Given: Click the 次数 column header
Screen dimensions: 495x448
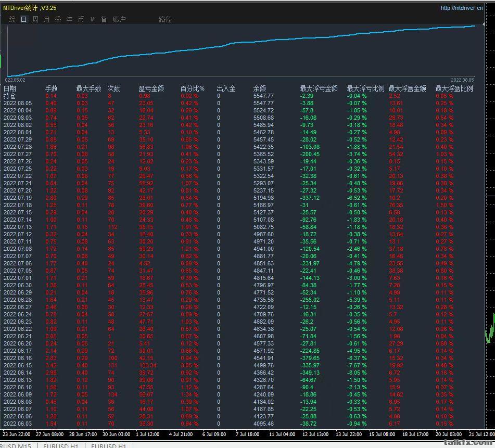Looking at the screenshot, I should tap(114, 88).
